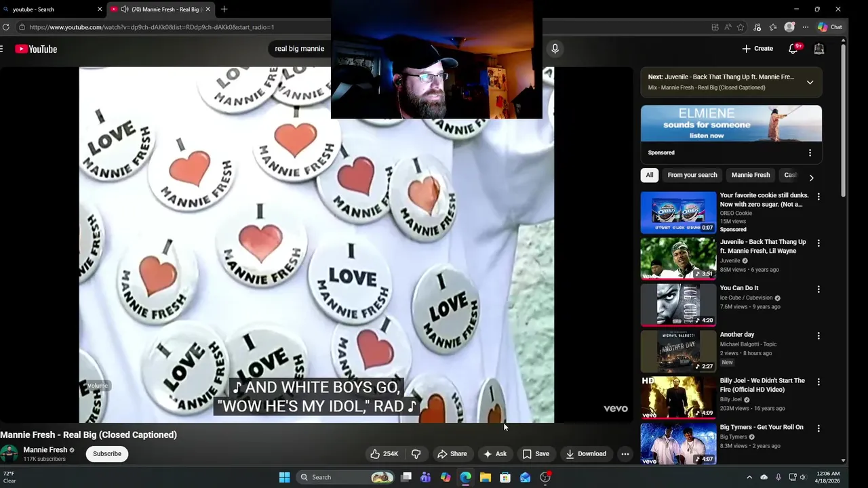Open the Another day video title

737,335
